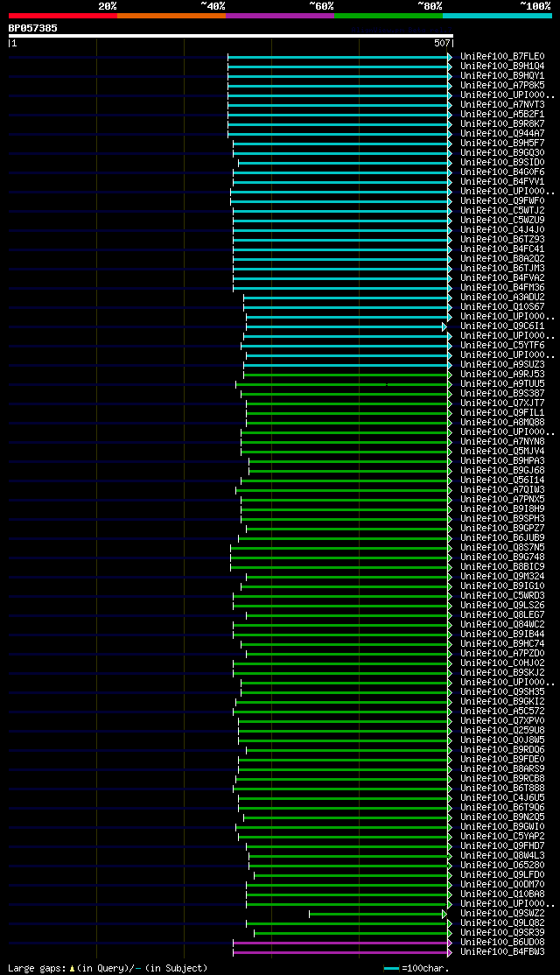Click the cyan alignment bar for UniRef100_Q9C6I1
Image resolution: width=560 pixels, height=975 pixels.
(346, 326)
